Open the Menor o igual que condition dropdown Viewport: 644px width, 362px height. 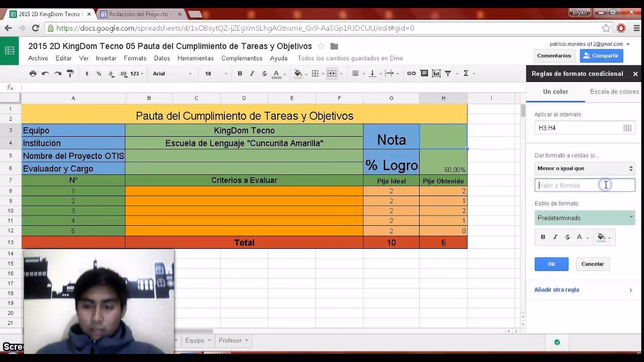tap(584, 168)
